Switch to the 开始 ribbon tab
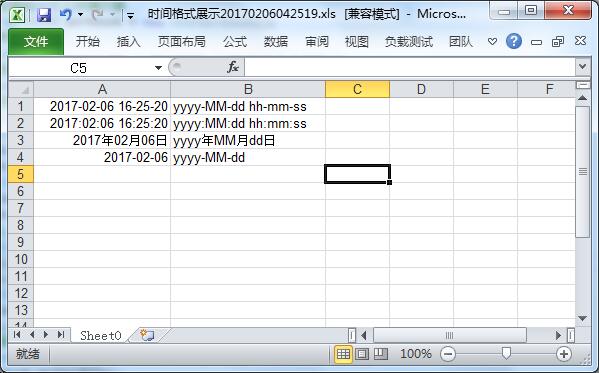The image size is (599, 373). click(87, 41)
